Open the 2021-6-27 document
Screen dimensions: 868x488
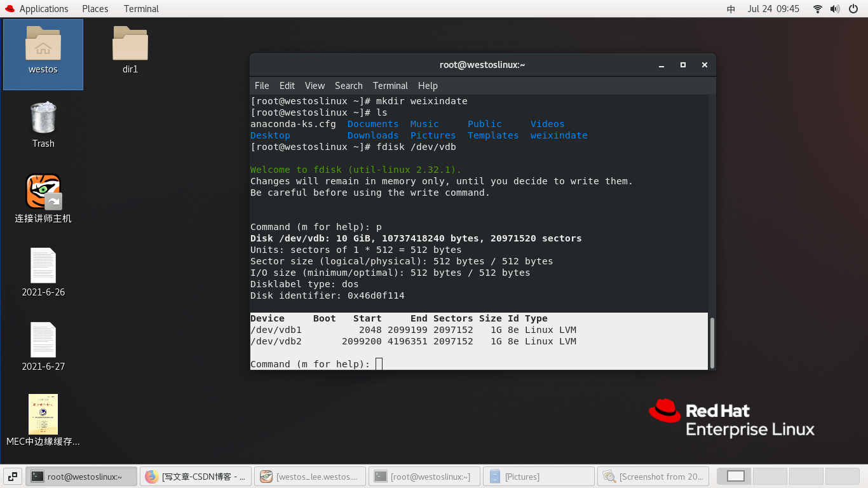point(43,340)
